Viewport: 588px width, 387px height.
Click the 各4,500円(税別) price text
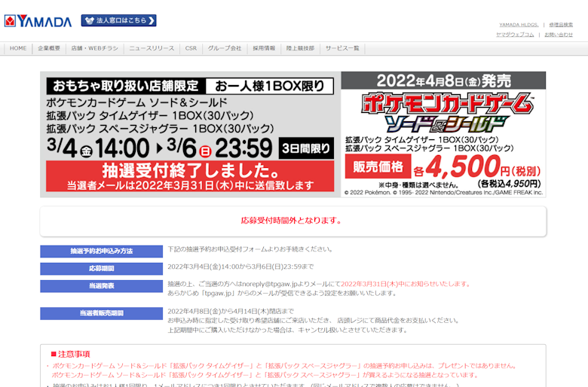point(477,167)
